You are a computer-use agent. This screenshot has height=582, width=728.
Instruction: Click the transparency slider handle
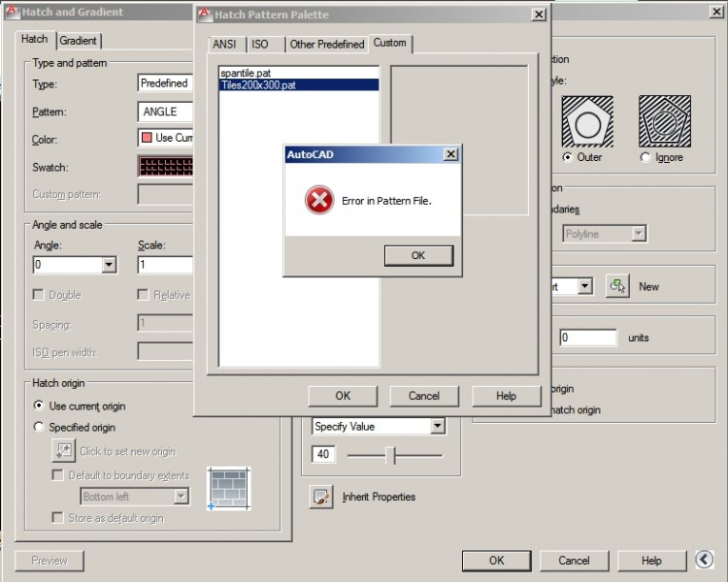point(391,455)
